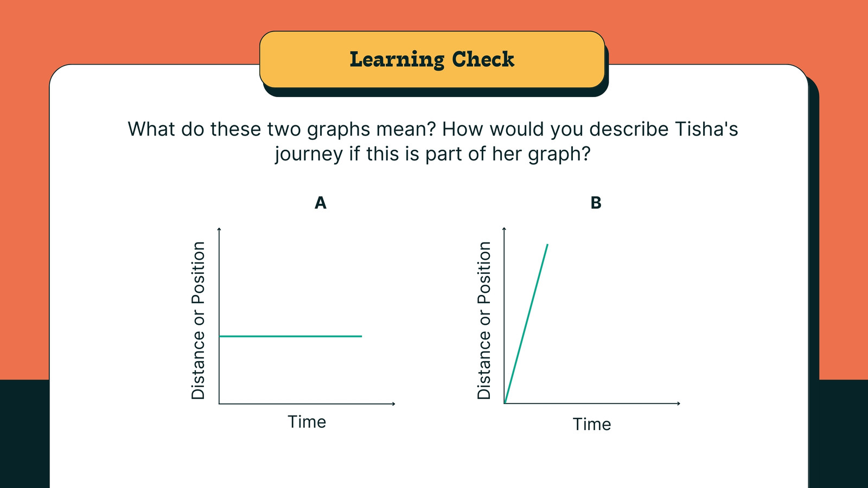Click the right end of graph A's line
The height and width of the screenshot is (488, 868).
[x=361, y=336]
